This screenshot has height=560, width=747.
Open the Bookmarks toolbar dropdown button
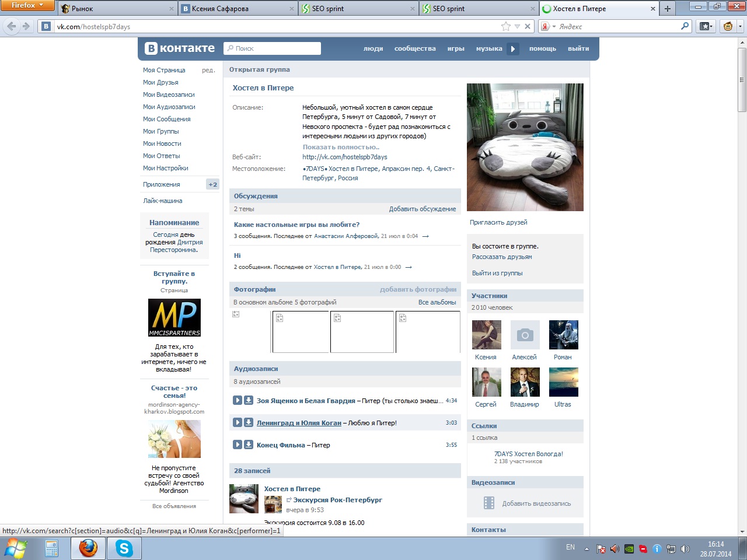pos(706,26)
